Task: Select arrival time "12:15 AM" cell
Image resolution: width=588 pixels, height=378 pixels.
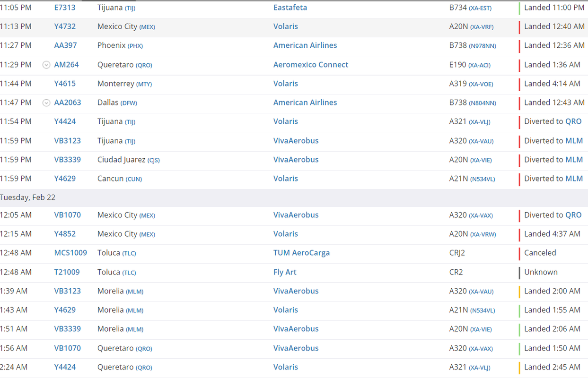Action: click(x=16, y=234)
